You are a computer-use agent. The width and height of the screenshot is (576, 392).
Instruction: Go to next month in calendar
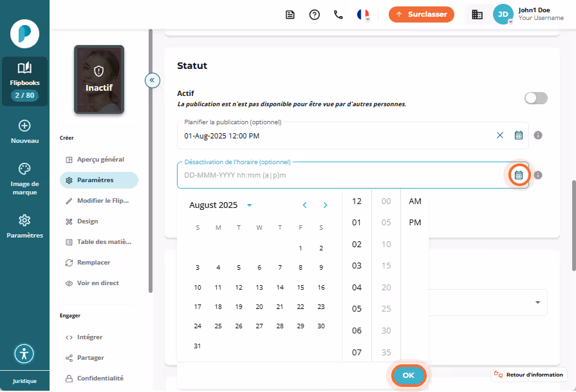click(325, 205)
